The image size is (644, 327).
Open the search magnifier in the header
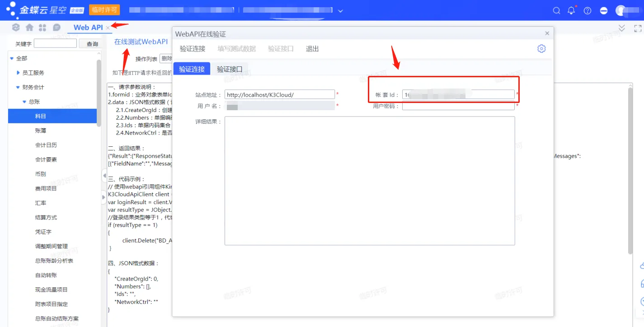pos(556,10)
